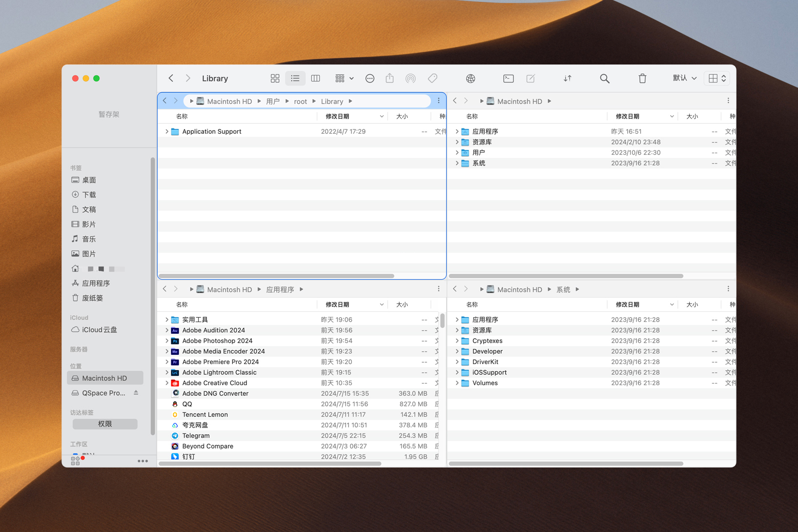Click 用户 in the Library pane breadcrumb

tap(273, 102)
